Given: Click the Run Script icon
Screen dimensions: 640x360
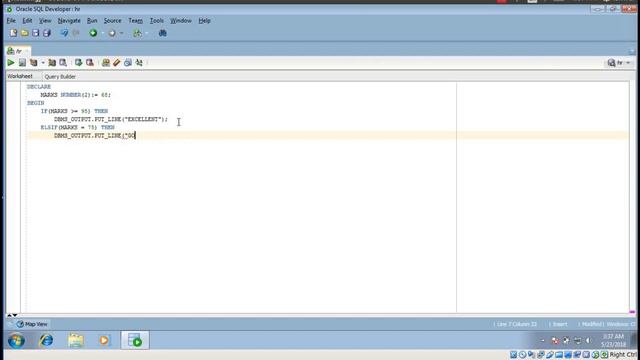Looking at the screenshot, I should [x=22, y=62].
